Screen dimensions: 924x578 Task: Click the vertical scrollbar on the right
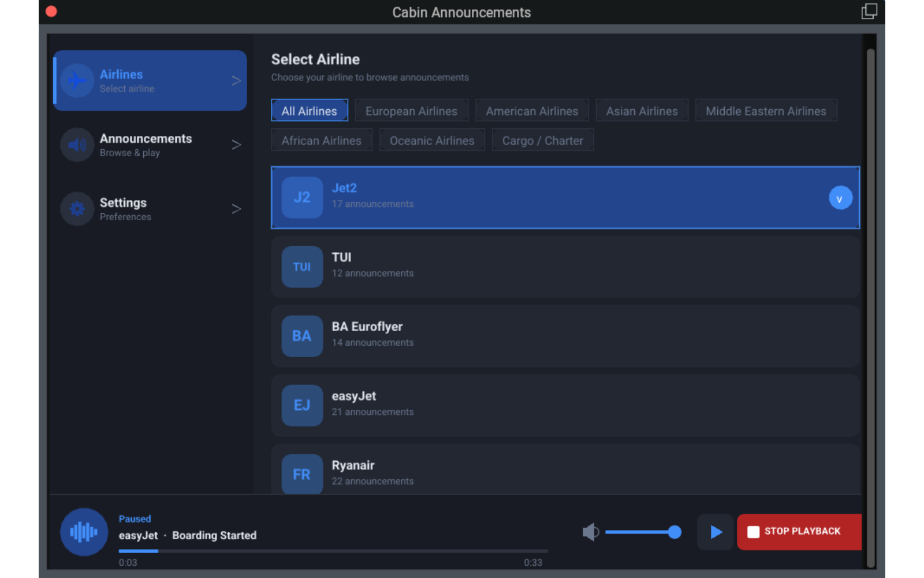(870, 307)
